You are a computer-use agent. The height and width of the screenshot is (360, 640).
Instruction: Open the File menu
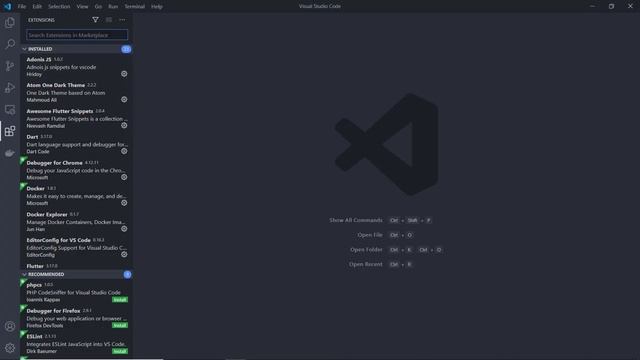(22, 7)
